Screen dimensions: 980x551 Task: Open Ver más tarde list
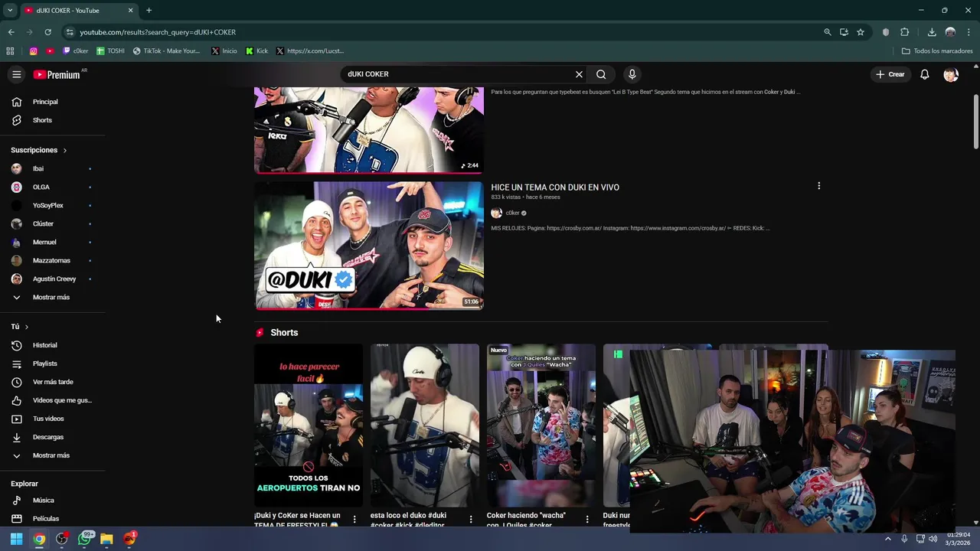(52, 382)
